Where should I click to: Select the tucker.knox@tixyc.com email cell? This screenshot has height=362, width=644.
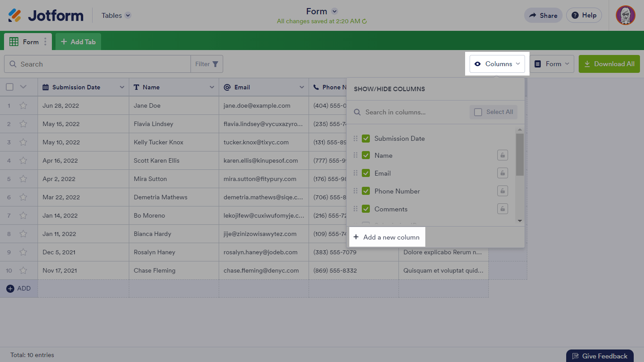point(264,142)
